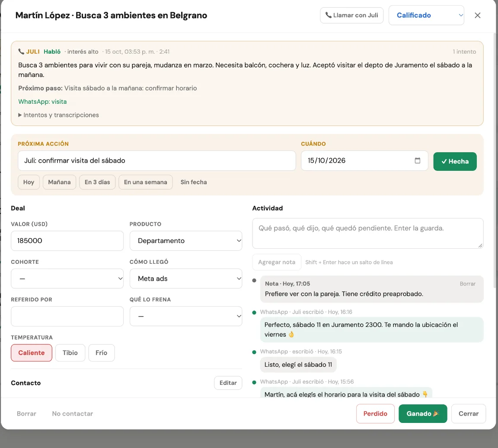Click the Agregar nota button
This screenshot has height=448, width=498.
click(277, 262)
